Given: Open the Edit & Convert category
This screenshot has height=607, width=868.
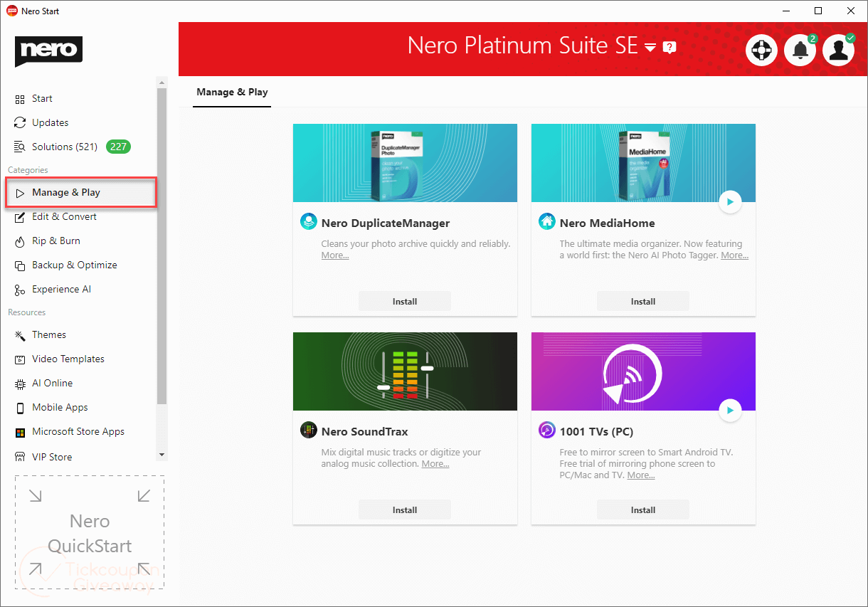Looking at the screenshot, I should (64, 216).
